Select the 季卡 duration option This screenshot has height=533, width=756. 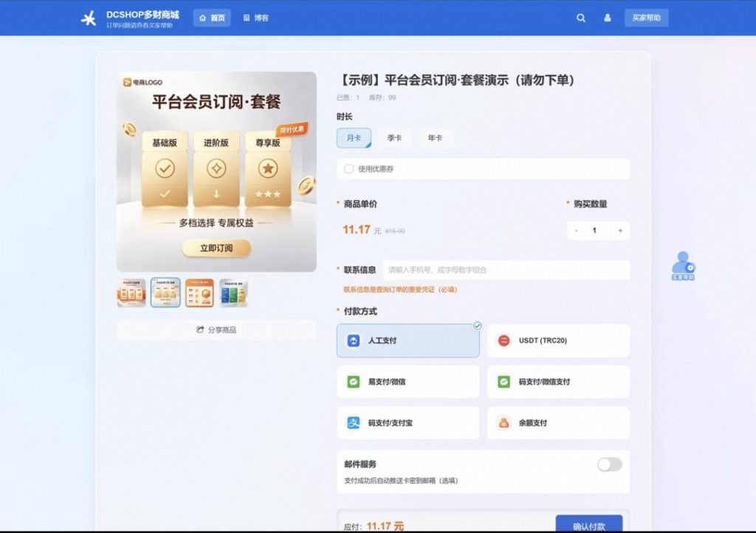point(394,138)
